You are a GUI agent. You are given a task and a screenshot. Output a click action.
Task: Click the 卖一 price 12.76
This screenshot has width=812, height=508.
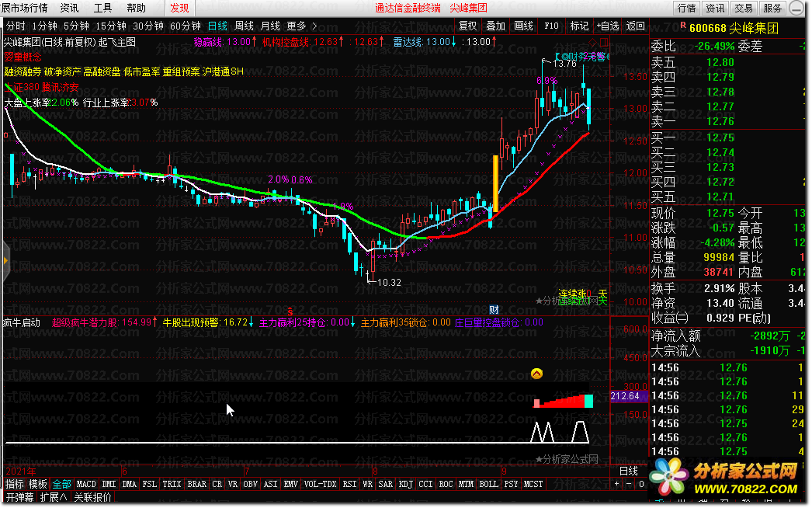pos(721,121)
